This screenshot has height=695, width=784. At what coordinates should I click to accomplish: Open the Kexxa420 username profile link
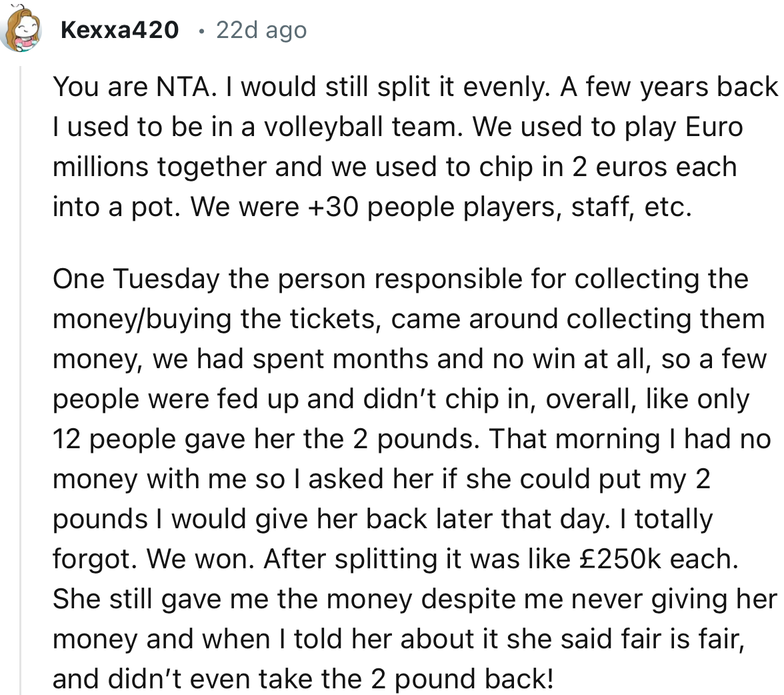pos(119,30)
